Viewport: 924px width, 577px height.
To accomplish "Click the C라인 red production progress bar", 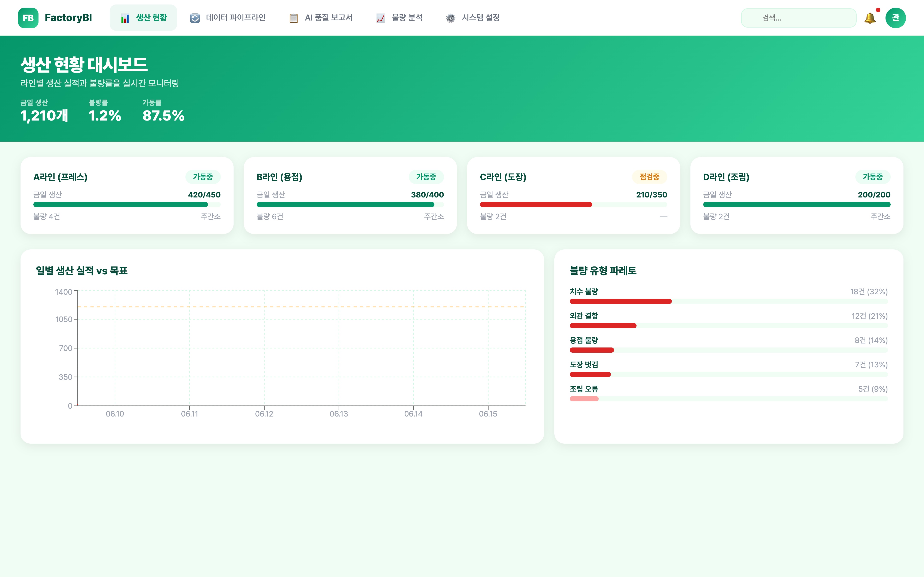I will coord(536,205).
